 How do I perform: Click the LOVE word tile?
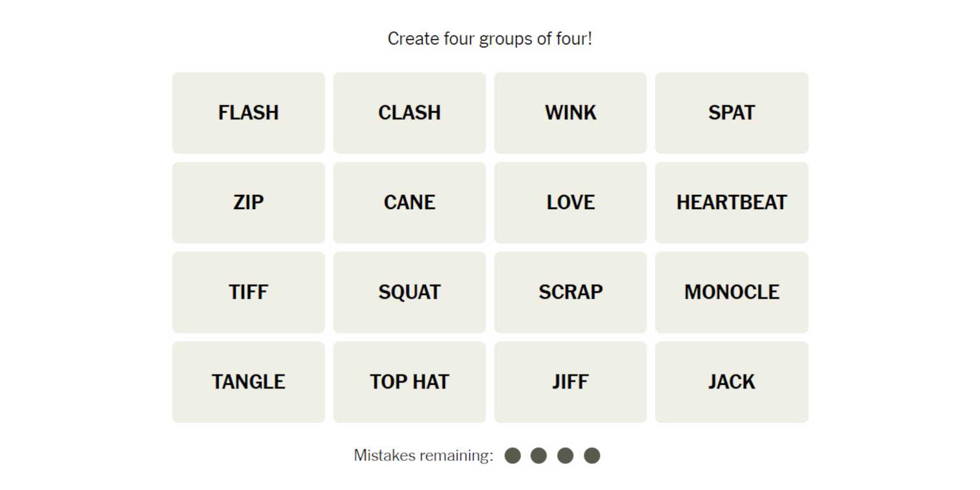pyautogui.click(x=570, y=203)
